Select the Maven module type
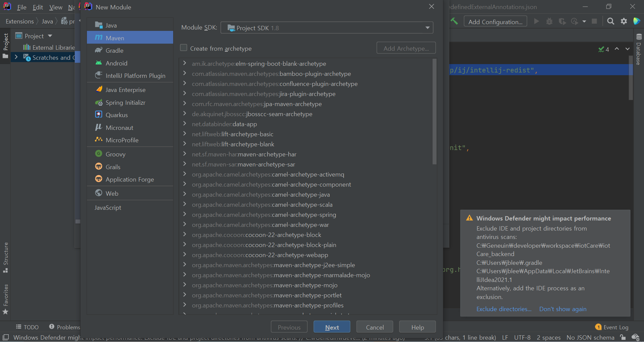 pyautogui.click(x=130, y=38)
